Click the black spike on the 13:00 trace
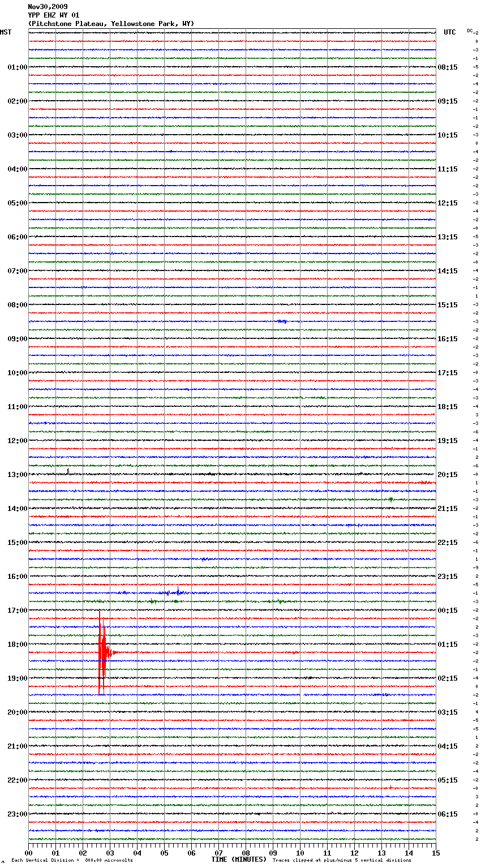 click(68, 471)
